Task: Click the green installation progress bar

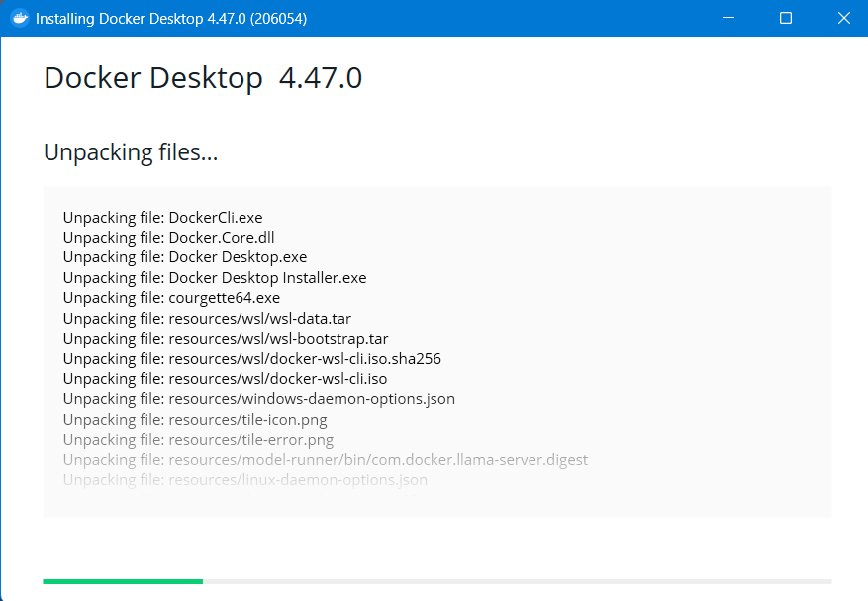Action: 123,581
